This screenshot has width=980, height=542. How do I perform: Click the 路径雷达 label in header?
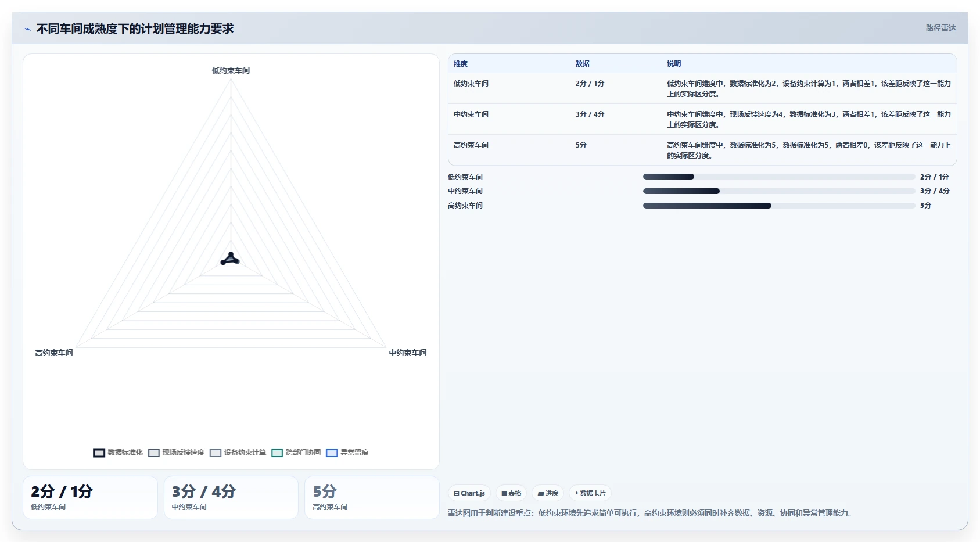[x=940, y=28]
